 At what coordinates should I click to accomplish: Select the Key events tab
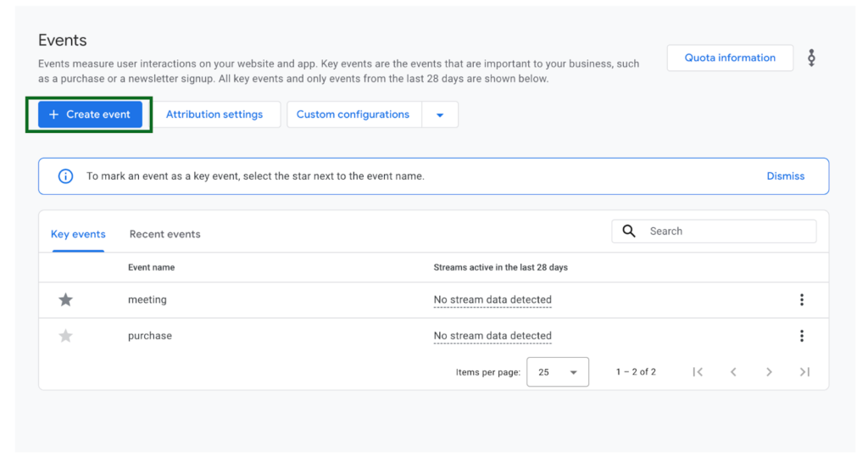pos(78,234)
